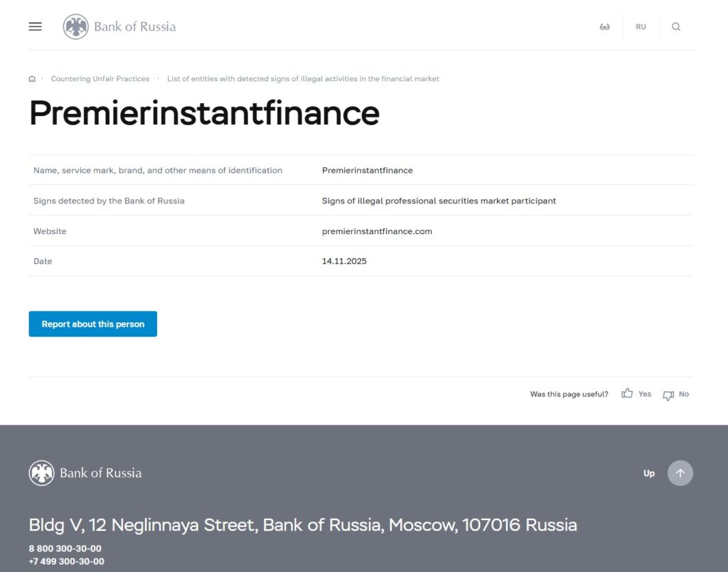Click the "Up" control to scroll top

tap(648, 472)
